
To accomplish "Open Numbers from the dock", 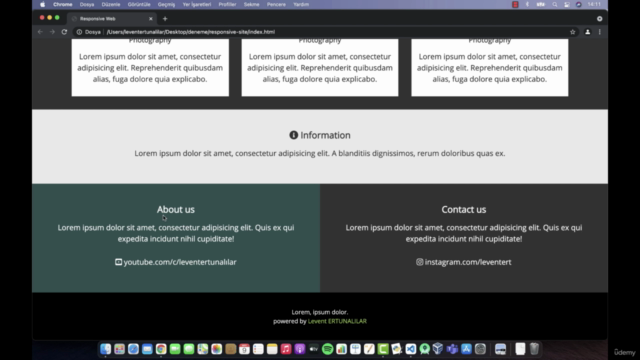I will (341, 349).
